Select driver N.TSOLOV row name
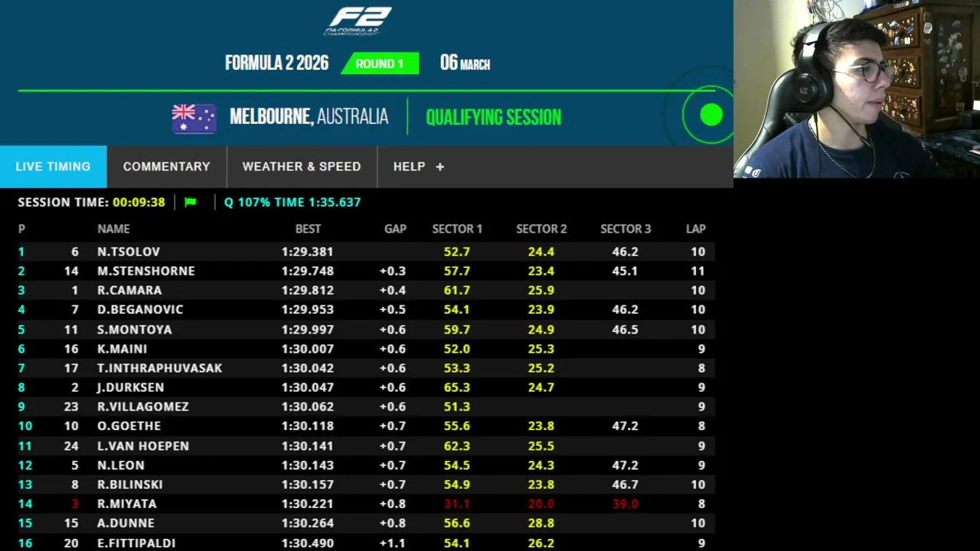This screenshot has width=980, height=551. point(129,252)
